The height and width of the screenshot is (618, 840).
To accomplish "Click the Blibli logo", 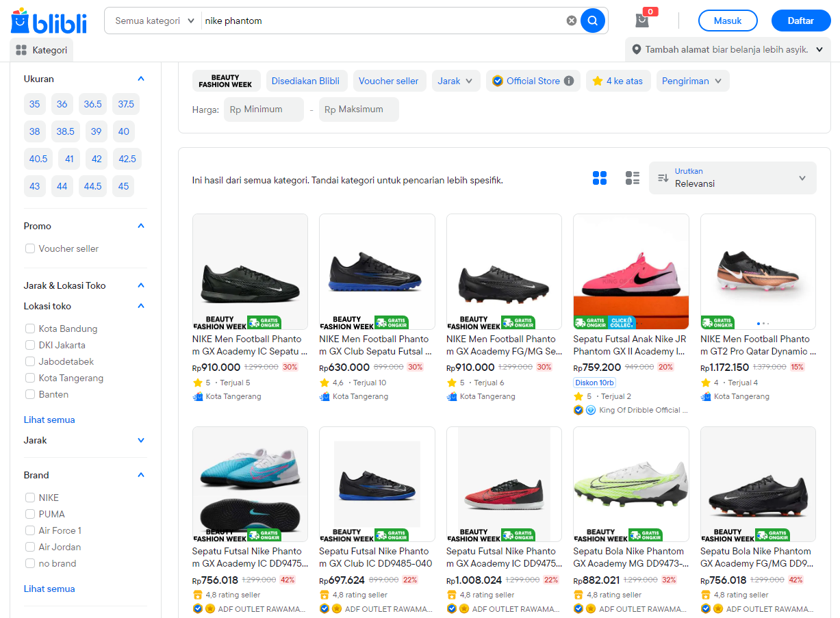I will [x=49, y=21].
